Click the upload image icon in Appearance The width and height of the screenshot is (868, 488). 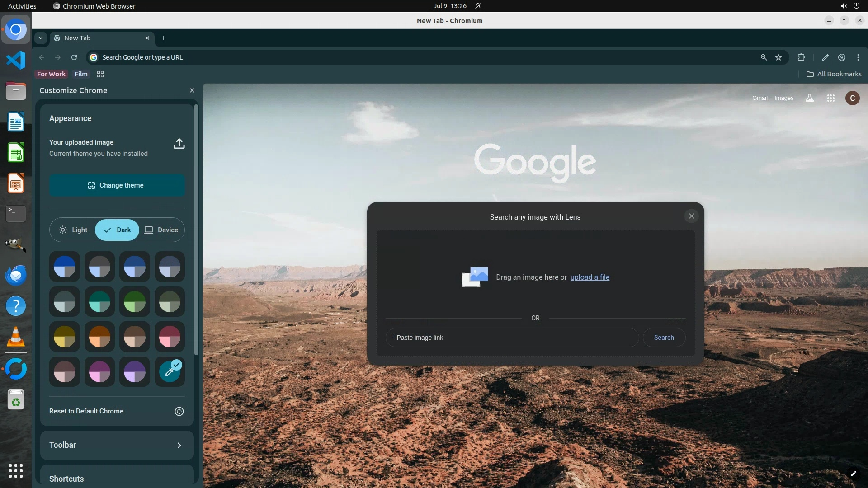pos(179,144)
